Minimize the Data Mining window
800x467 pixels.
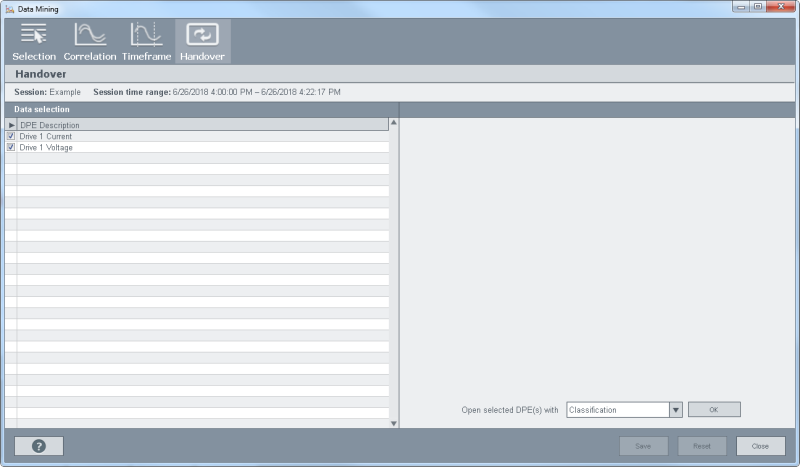click(740, 7)
